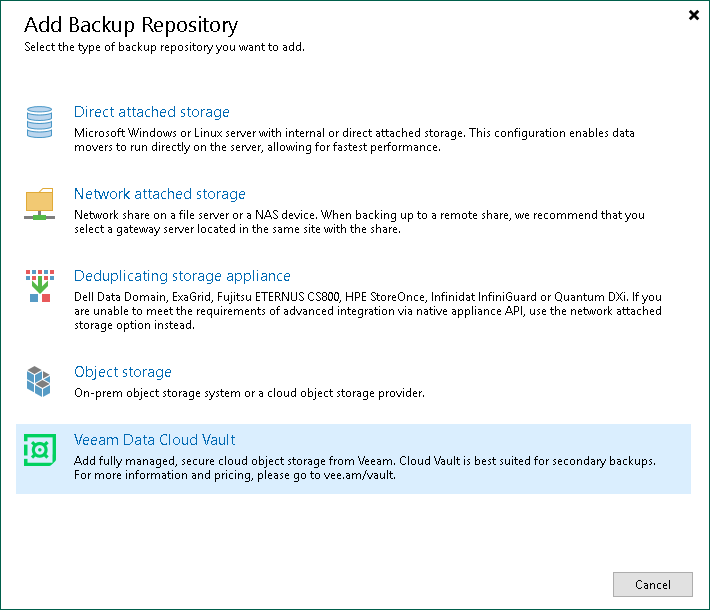Click the 'Add Backup Repository' title

(x=131, y=25)
